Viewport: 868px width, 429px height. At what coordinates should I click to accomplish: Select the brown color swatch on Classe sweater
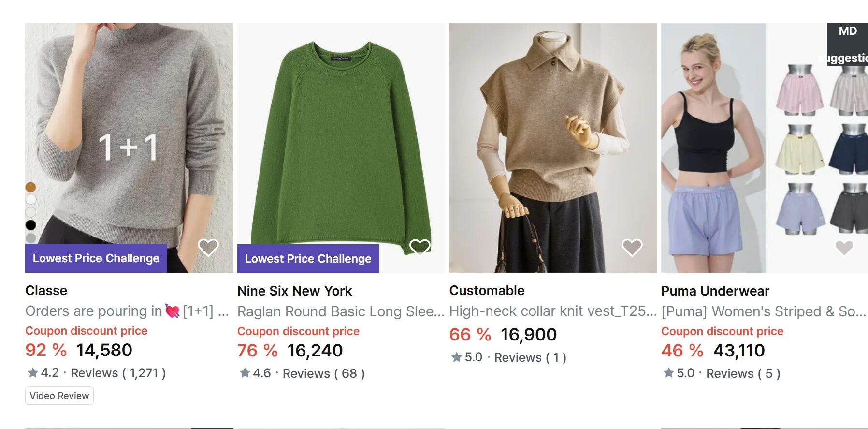(30, 187)
